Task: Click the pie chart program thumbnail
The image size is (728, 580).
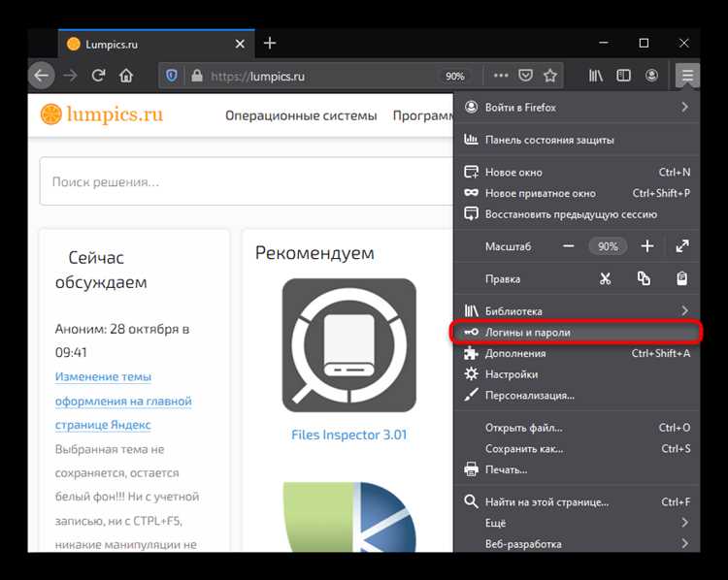Action: (349, 517)
